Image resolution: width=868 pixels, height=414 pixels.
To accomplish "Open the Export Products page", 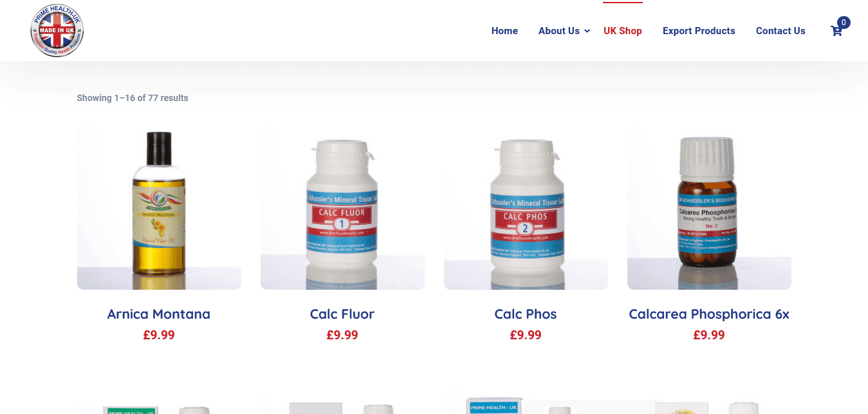I will point(699,31).
